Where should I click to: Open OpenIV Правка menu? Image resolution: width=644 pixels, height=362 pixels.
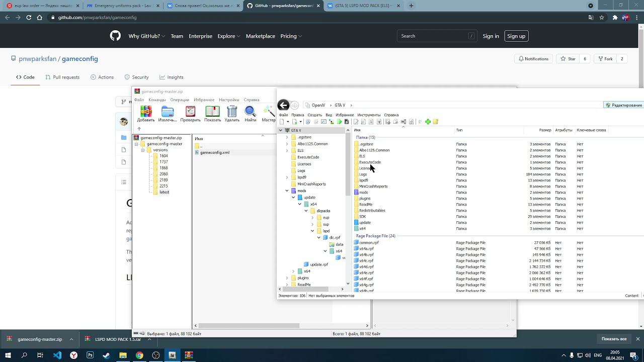click(x=298, y=115)
